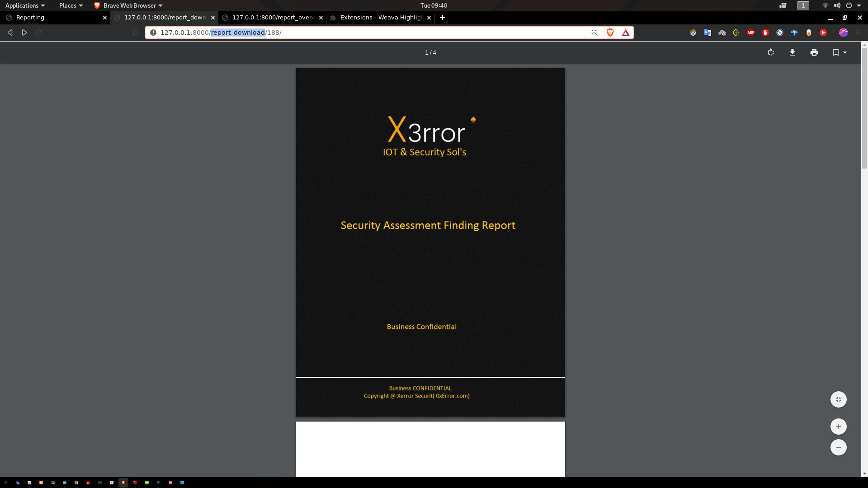Open the Google Translate extension

(708, 33)
